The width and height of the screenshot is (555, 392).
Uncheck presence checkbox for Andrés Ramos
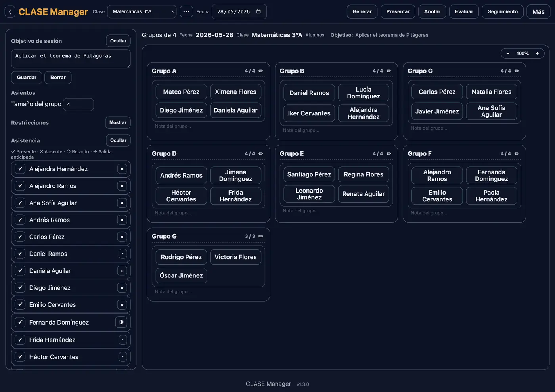tap(20, 220)
